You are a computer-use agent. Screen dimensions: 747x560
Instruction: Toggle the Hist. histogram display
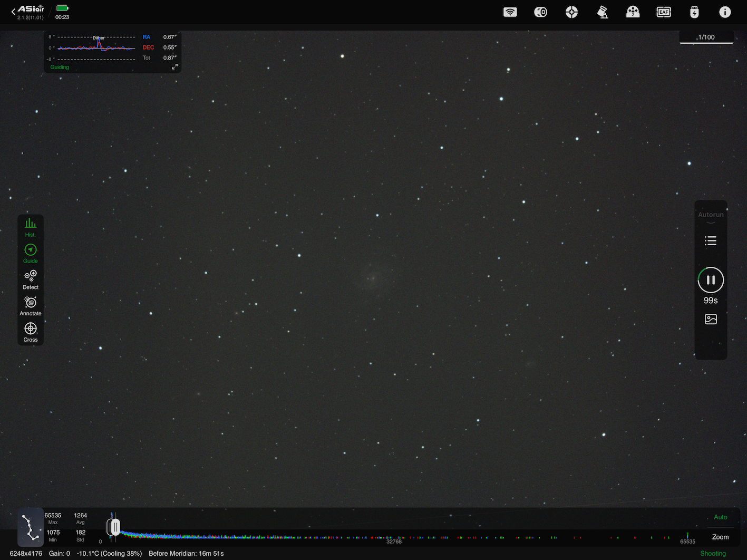(x=31, y=227)
